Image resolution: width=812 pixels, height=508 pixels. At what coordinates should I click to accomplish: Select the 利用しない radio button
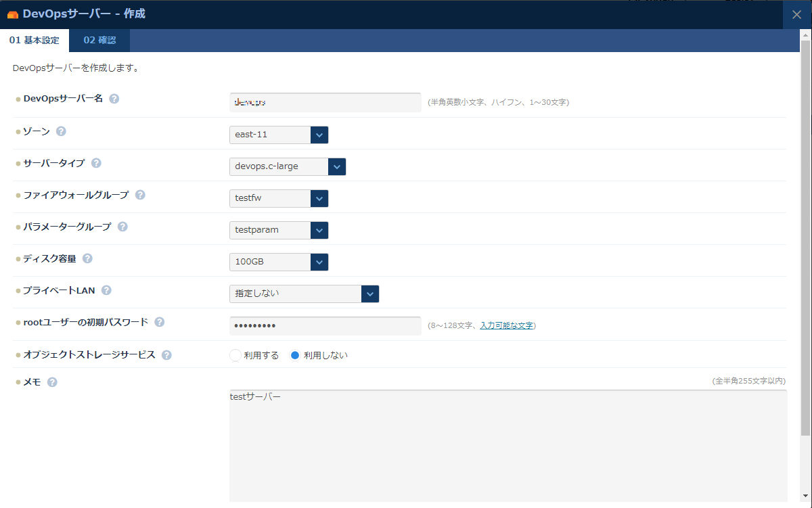click(x=295, y=355)
